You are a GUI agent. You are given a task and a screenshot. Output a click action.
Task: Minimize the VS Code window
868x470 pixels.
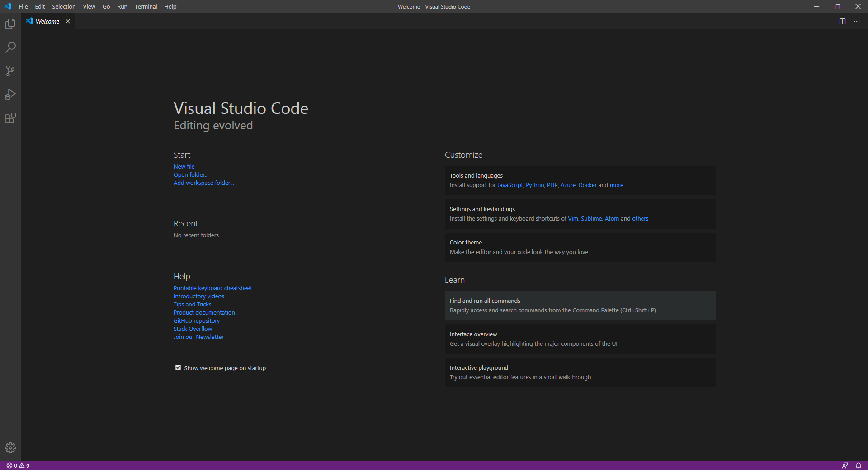click(816, 6)
